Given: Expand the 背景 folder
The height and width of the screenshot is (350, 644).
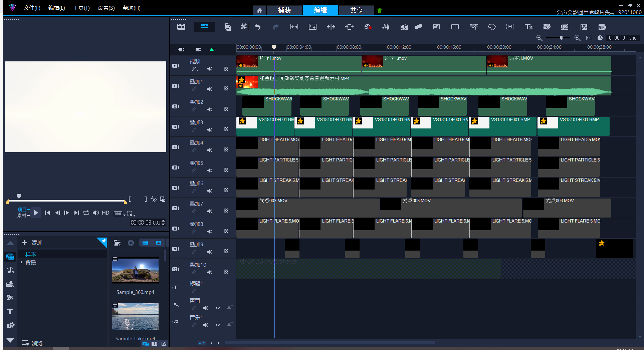Looking at the screenshot, I should coord(22,262).
